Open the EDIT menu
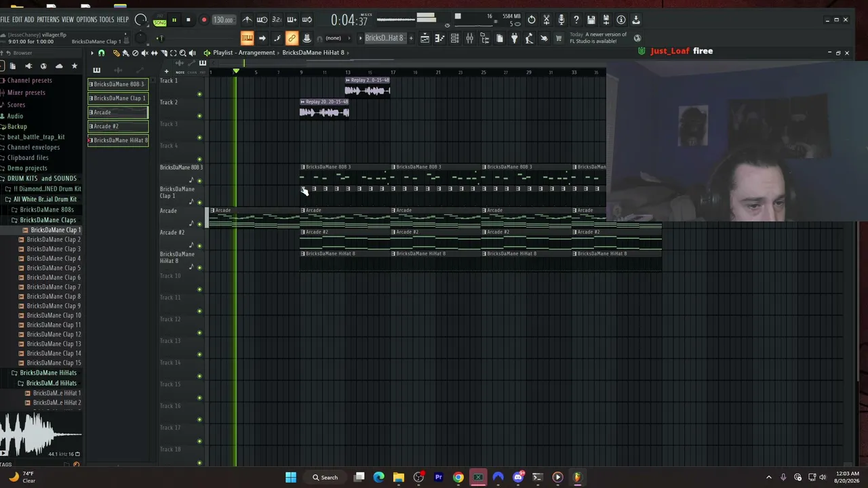868x488 pixels. pyautogui.click(x=17, y=20)
